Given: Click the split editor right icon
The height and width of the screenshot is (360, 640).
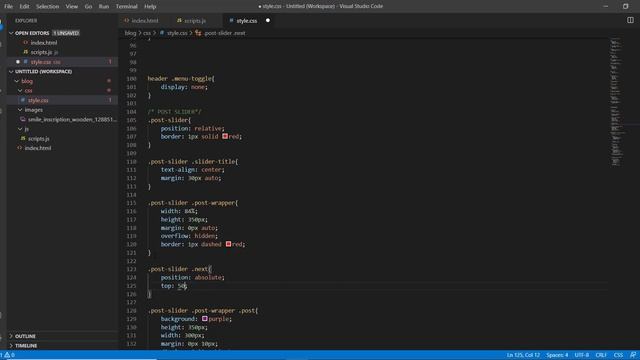Looking at the screenshot, I should click(x=630, y=20).
